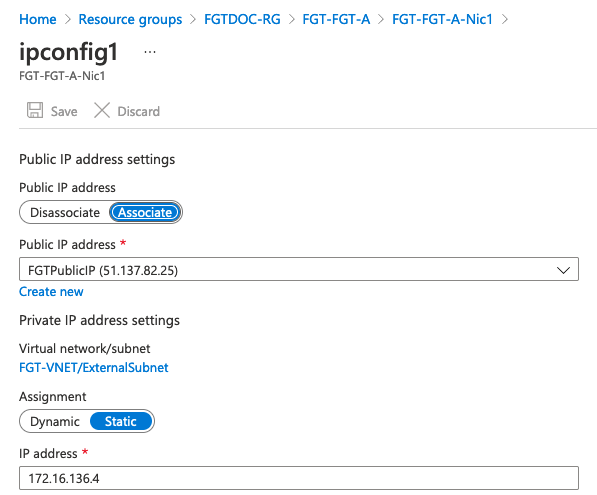Click the Discard X icon
The width and height of the screenshot is (597, 495).
point(102,110)
